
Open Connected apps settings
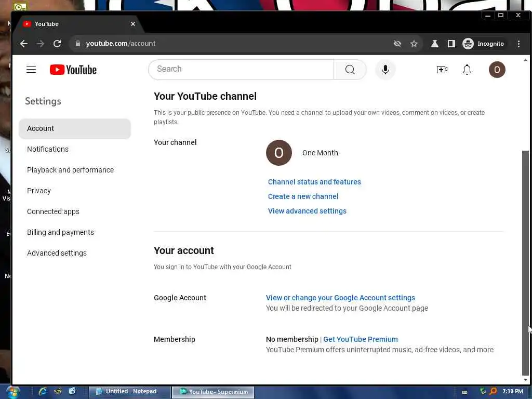coord(53,211)
